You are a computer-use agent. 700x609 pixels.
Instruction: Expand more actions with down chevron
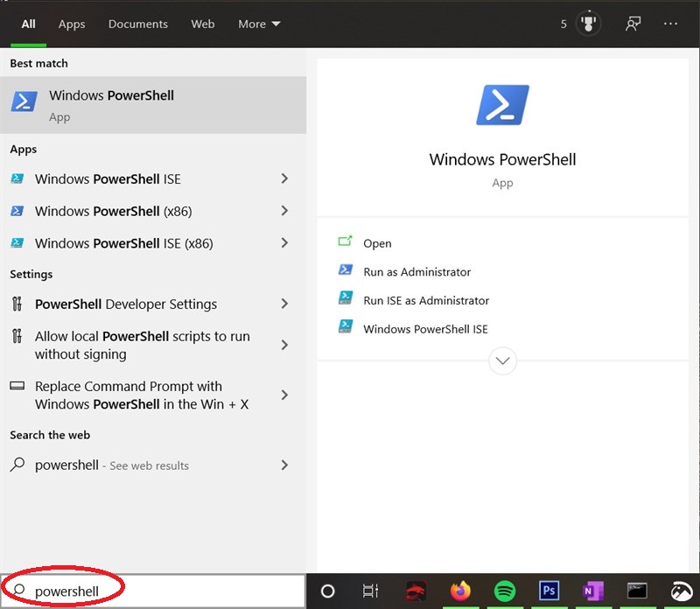(x=503, y=360)
